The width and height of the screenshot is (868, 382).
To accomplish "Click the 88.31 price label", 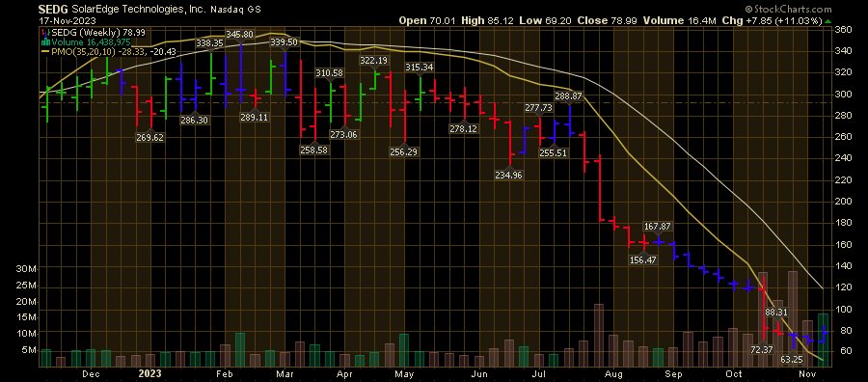I will [x=776, y=313].
